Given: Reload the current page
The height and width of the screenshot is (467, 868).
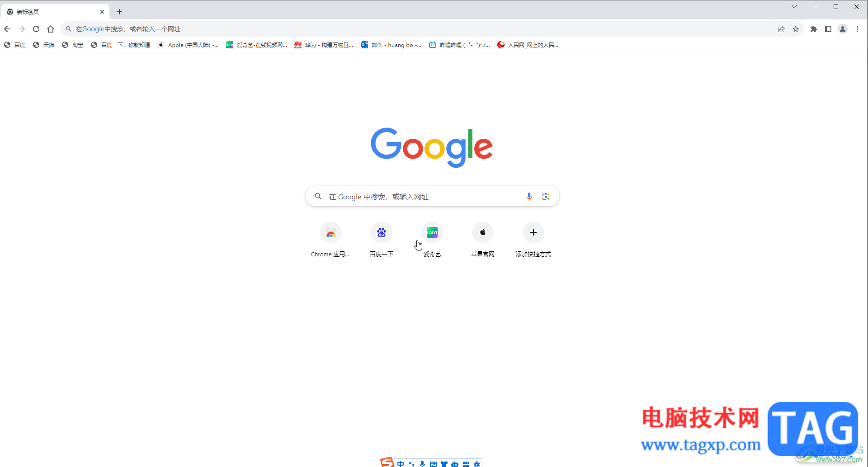Looking at the screenshot, I should coord(36,29).
